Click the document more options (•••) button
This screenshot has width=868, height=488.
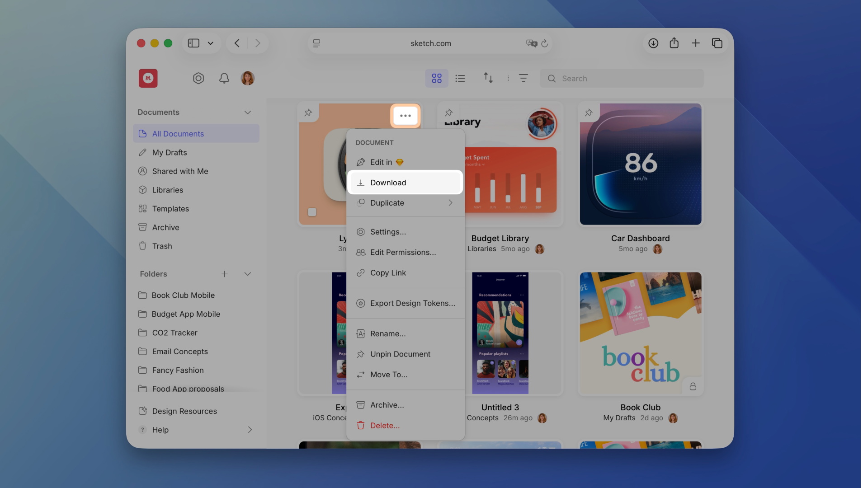[x=406, y=116]
